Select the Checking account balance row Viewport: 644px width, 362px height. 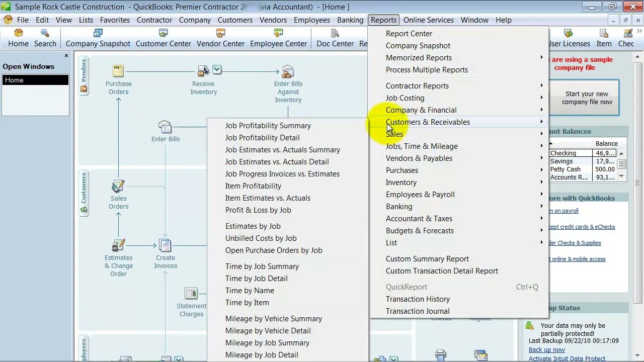point(583,153)
